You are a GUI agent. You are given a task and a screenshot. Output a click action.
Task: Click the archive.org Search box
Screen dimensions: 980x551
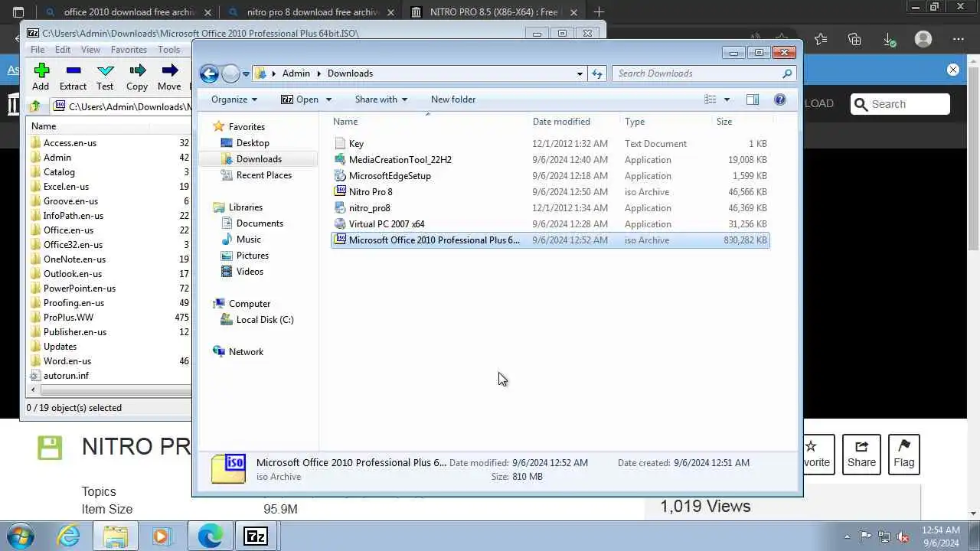click(900, 104)
